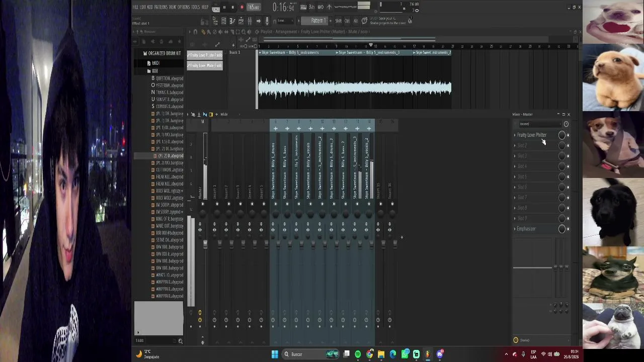
Task: Open WhatsApp from the taskbar
Action: [405, 354]
